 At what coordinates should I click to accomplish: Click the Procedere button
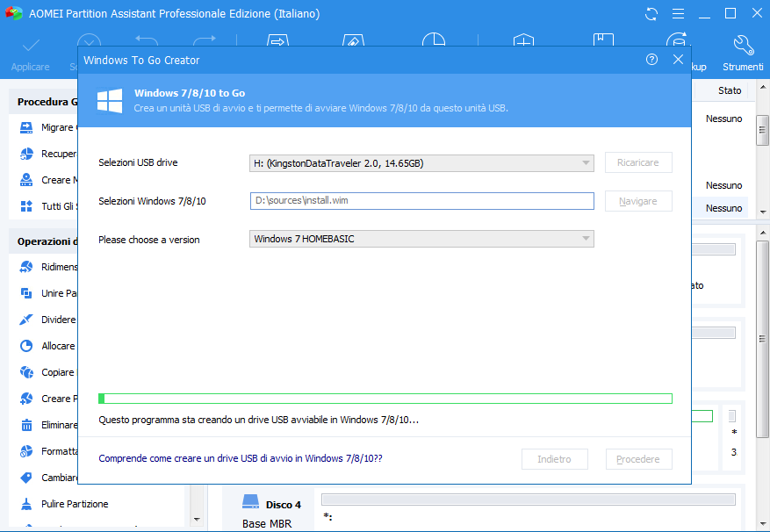tap(638, 459)
